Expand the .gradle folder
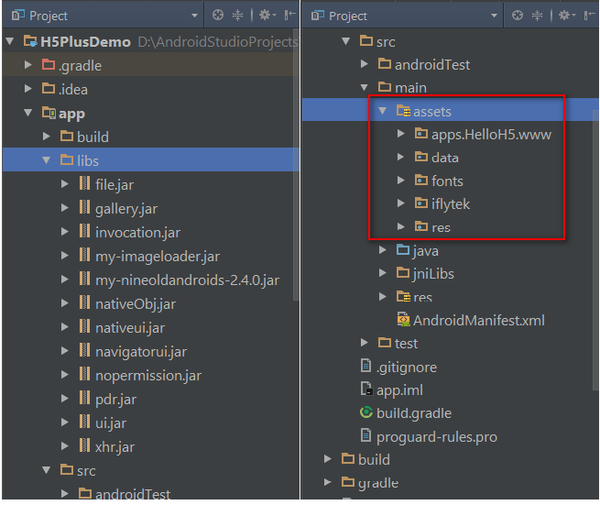Image resolution: width=600 pixels, height=505 pixels. (28, 65)
